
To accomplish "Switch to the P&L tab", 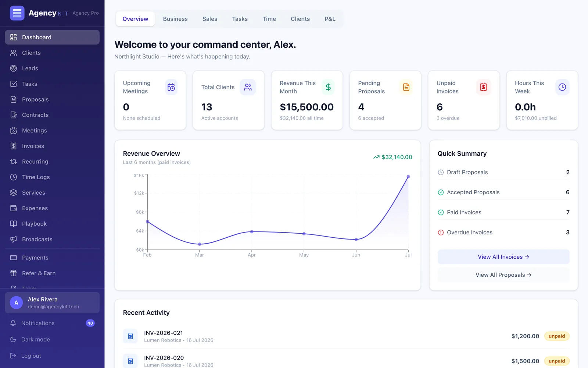I will 330,19.
